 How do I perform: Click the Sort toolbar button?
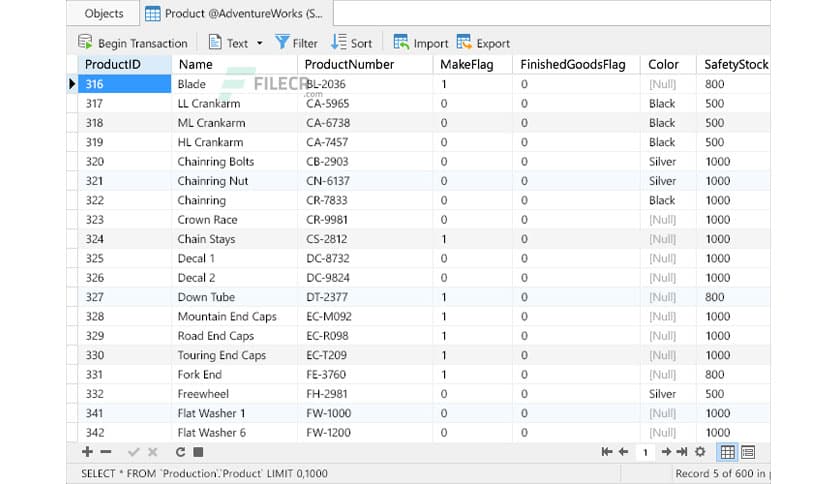[351, 43]
